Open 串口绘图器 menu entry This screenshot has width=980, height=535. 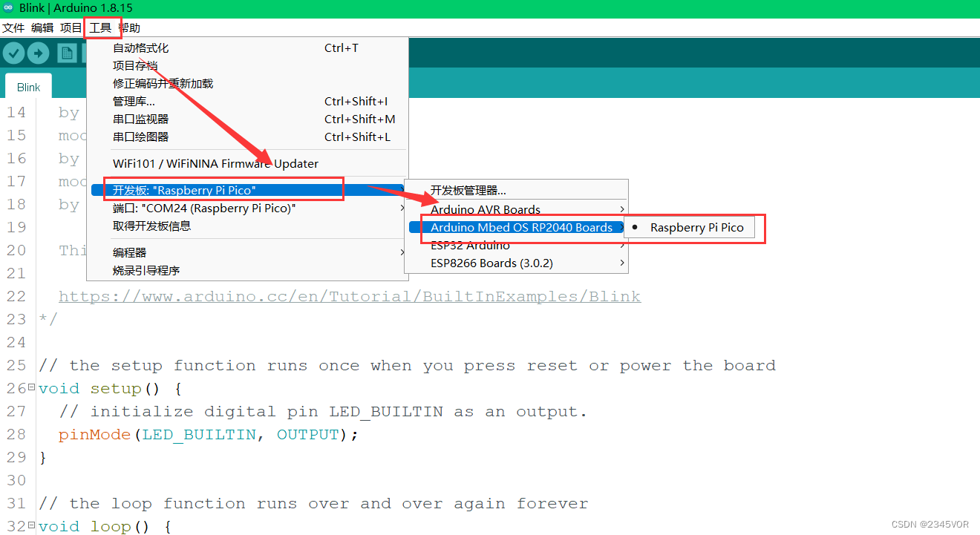247,137
